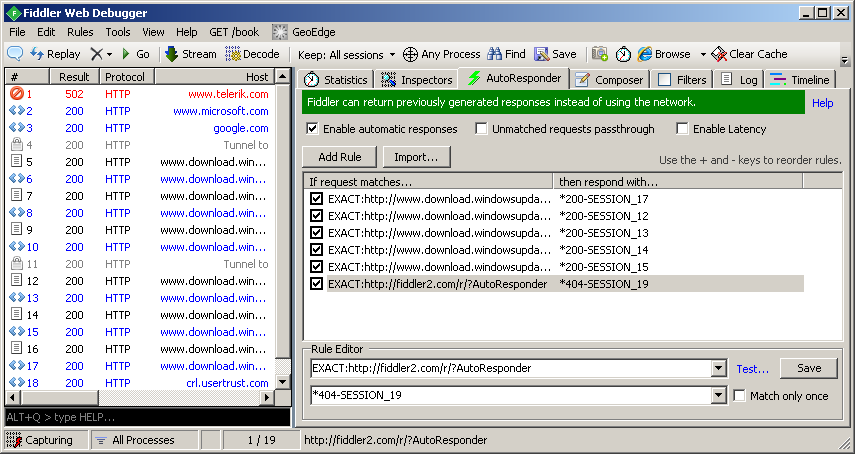Expand the *404-SESSION_19 response dropdown

click(x=718, y=396)
